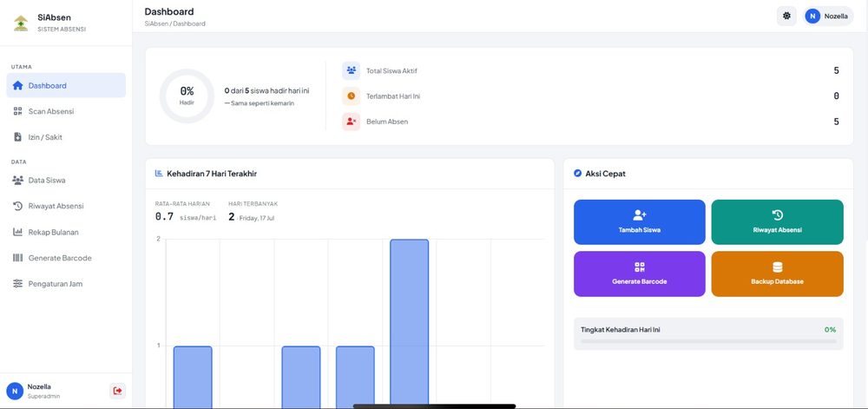Click the document icon beside Izin / Sakit

[x=17, y=136]
